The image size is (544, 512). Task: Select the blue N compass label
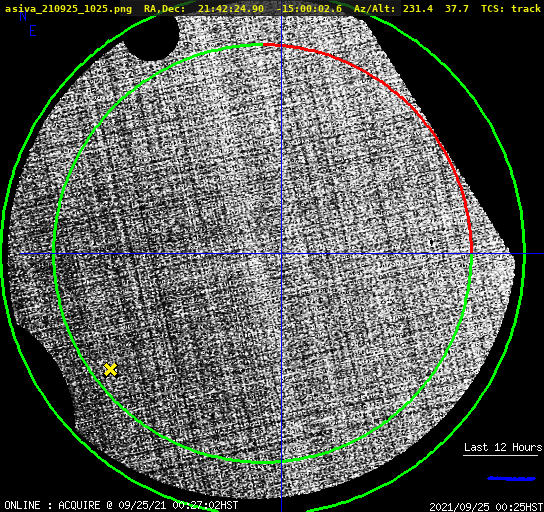pos(23,16)
